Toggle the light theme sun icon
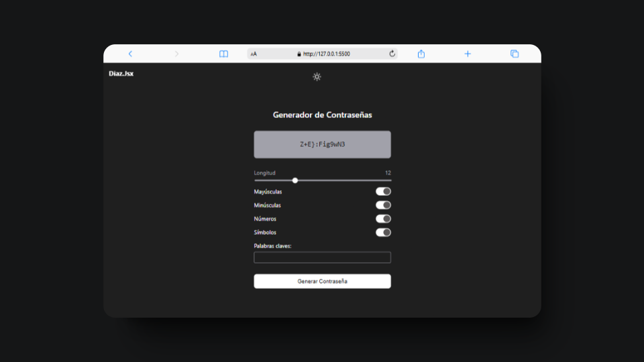644x362 pixels. point(317,76)
